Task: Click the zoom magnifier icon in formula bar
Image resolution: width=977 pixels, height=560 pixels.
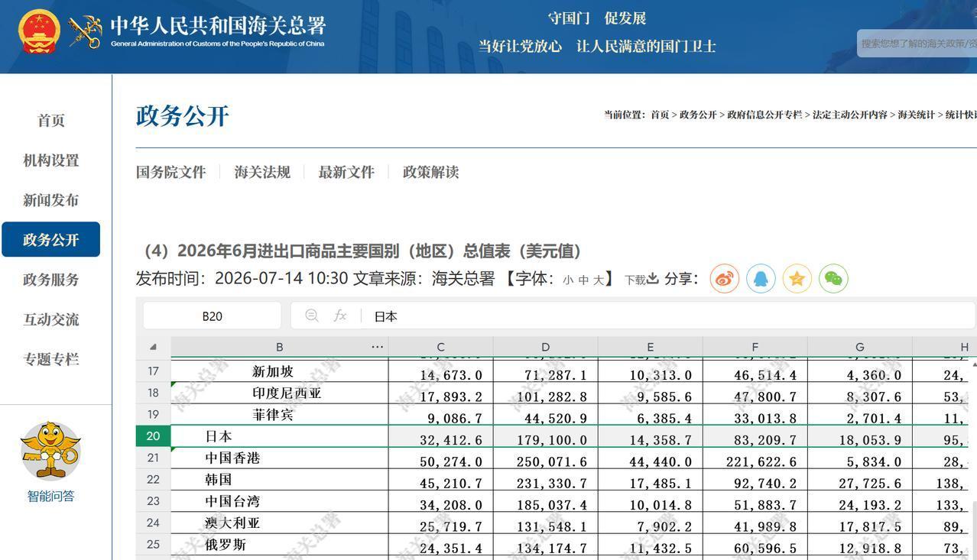Action: click(x=311, y=316)
